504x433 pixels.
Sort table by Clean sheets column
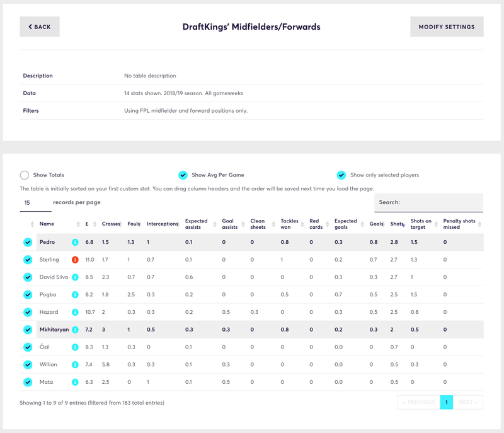click(x=258, y=224)
